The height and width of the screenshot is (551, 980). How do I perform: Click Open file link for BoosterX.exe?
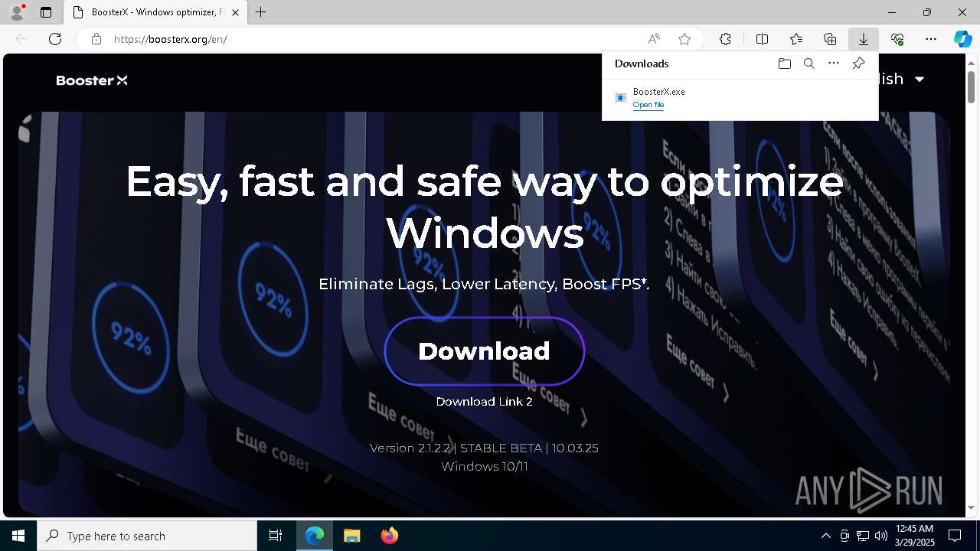click(648, 105)
